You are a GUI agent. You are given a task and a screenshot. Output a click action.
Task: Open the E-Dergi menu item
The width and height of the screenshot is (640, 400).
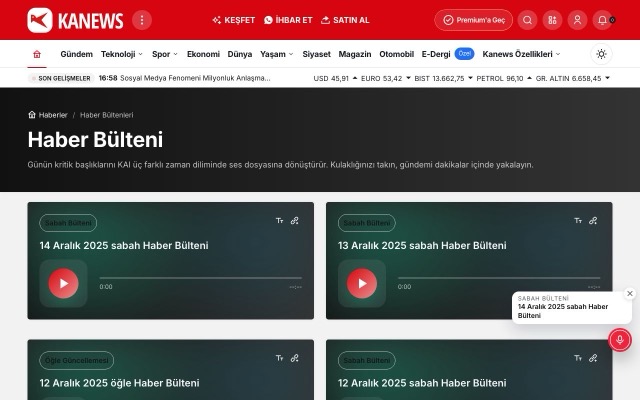pyautogui.click(x=436, y=54)
